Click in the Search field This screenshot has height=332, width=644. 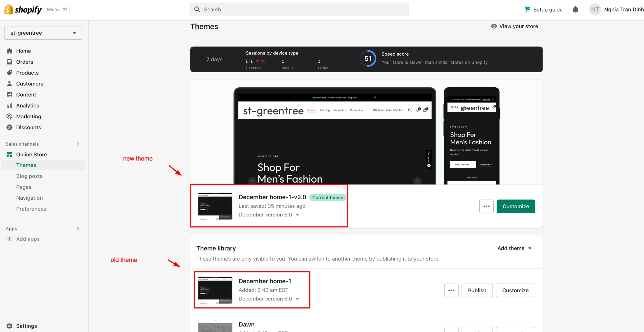tap(299, 9)
